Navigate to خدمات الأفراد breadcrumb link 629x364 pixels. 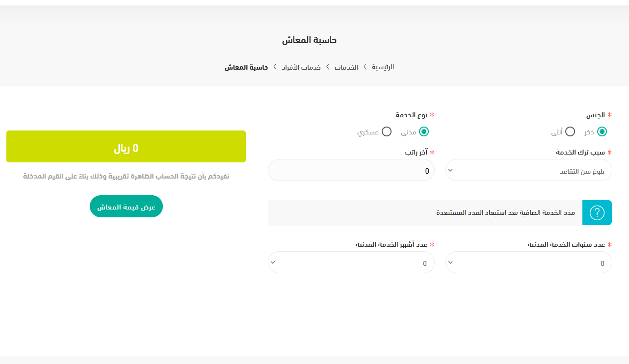301,67
